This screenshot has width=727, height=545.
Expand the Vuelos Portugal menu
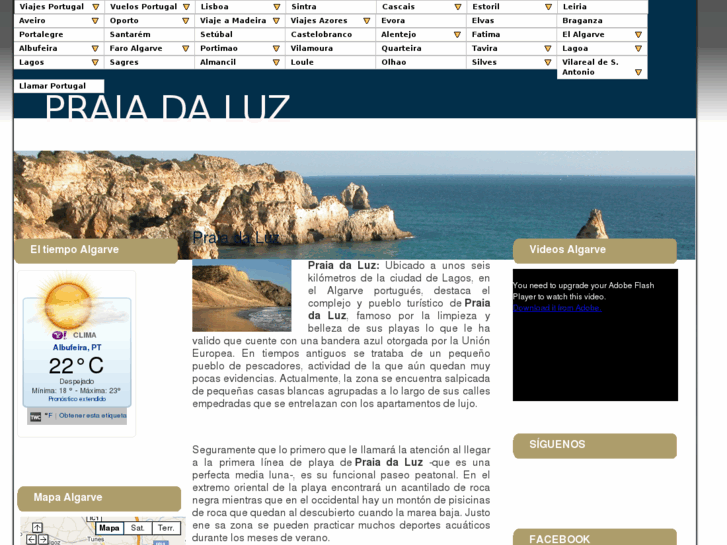point(186,7)
